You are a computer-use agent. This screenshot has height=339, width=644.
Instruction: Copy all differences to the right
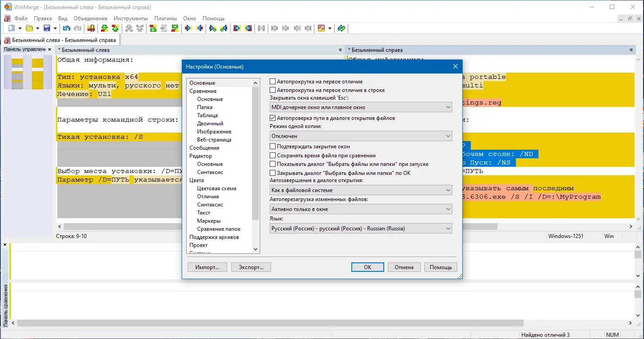(237, 28)
